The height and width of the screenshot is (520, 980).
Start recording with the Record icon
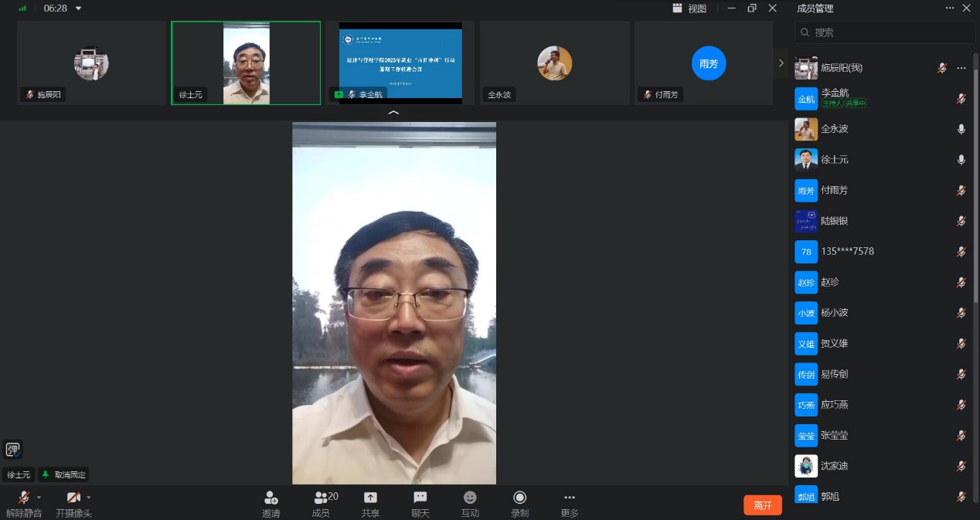(519, 498)
